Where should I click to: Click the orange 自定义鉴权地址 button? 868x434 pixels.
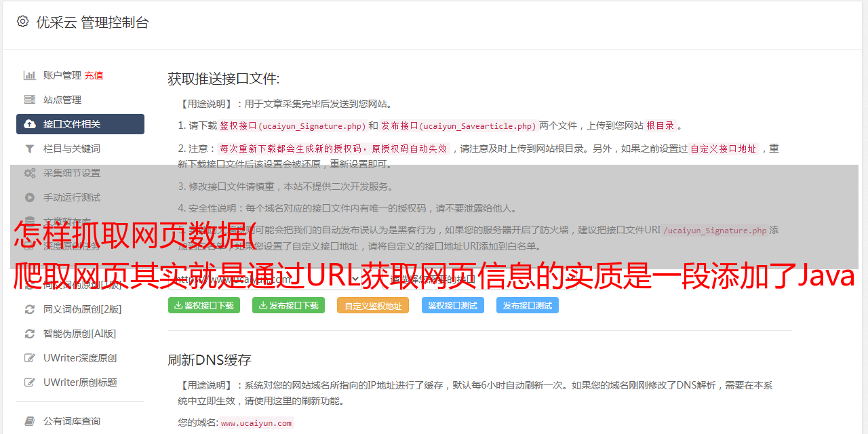tap(373, 305)
